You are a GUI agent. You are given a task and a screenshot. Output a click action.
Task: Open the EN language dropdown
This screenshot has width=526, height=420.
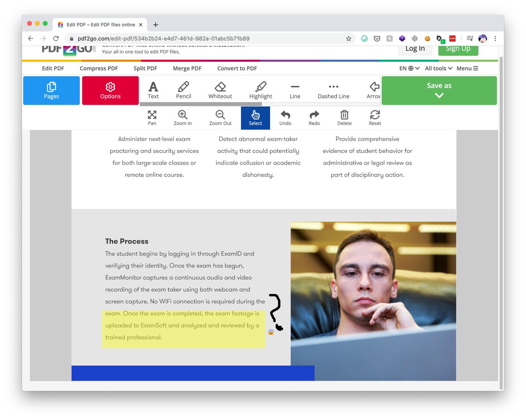(x=409, y=68)
